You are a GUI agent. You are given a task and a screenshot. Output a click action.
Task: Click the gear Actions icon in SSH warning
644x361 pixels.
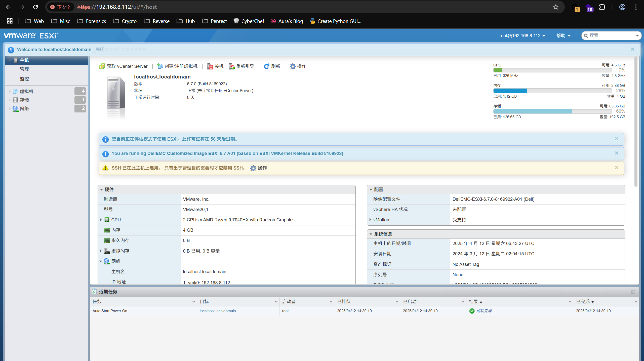253,168
